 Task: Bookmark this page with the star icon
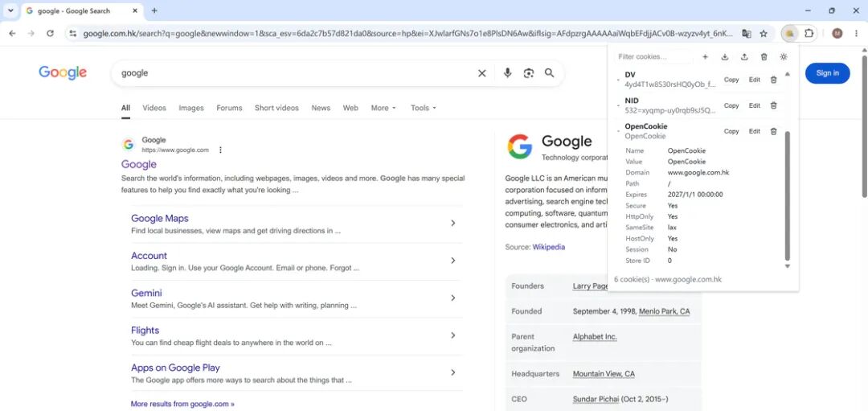pos(764,34)
